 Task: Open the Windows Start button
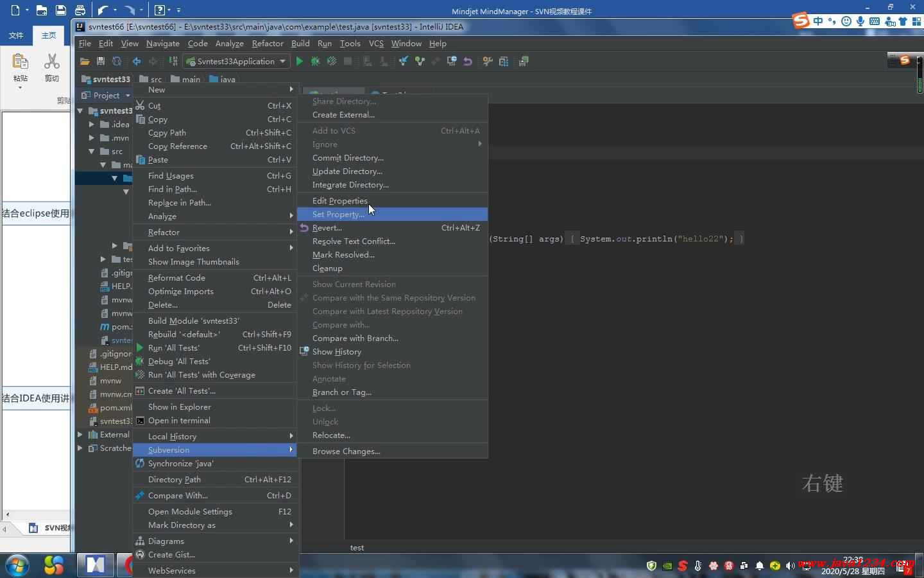tap(17, 565)
